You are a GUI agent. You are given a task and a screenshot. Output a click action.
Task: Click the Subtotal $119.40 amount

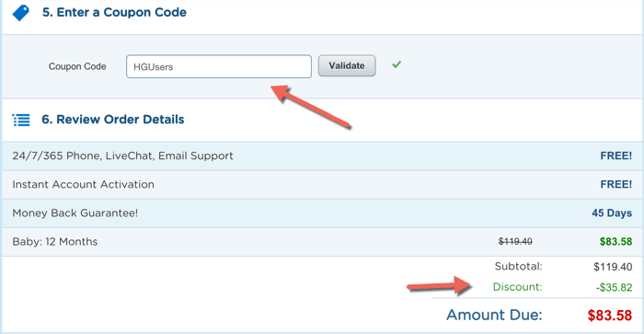613,267
